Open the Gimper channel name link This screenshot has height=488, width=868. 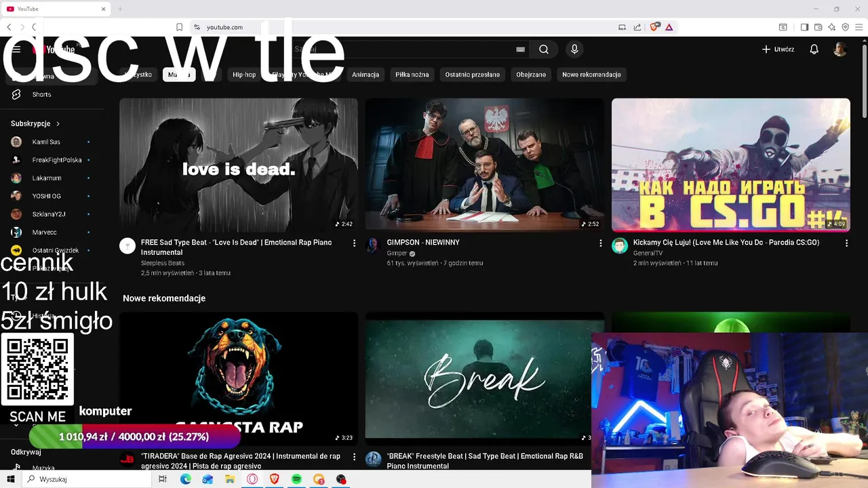[397, 253]
